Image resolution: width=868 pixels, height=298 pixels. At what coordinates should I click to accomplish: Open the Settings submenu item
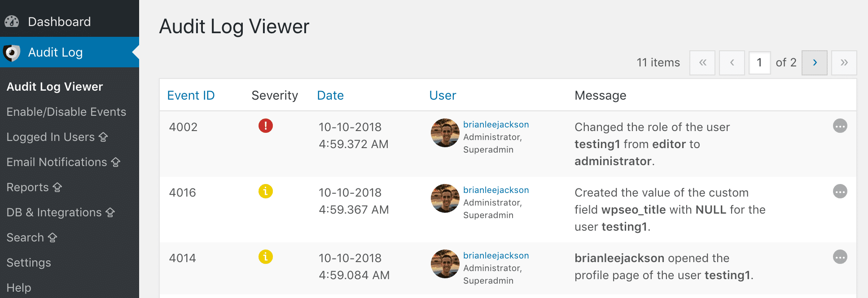(x=29, y=263)
